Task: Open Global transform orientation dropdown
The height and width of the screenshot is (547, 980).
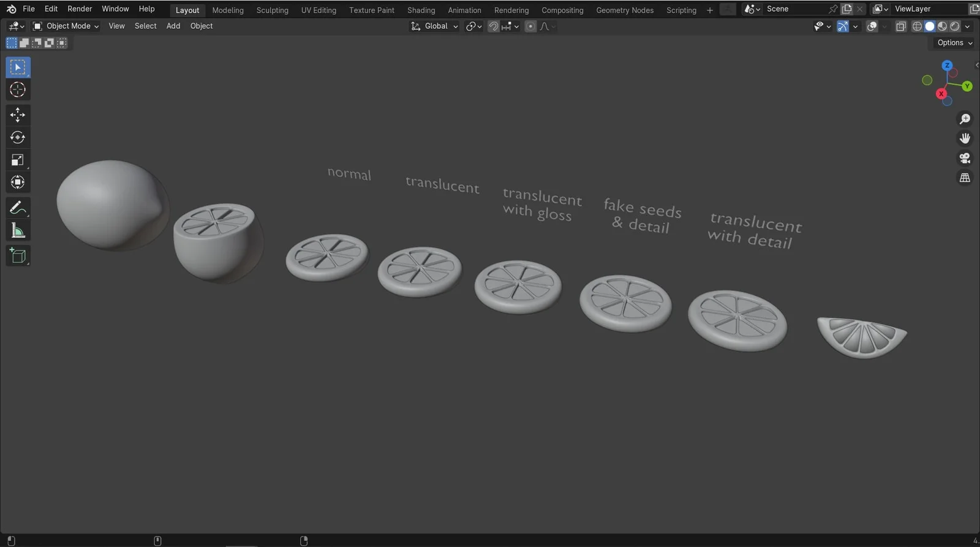Action: point(435,26)
